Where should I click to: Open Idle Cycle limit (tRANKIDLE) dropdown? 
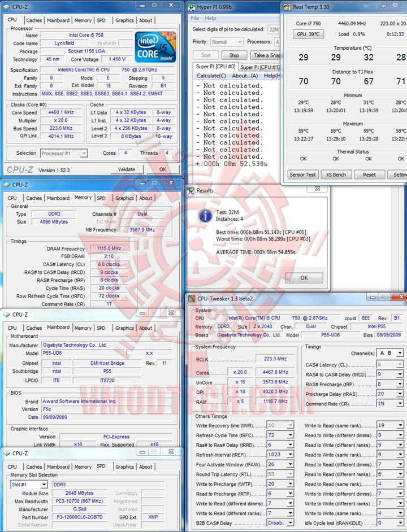tap(390, 523)
